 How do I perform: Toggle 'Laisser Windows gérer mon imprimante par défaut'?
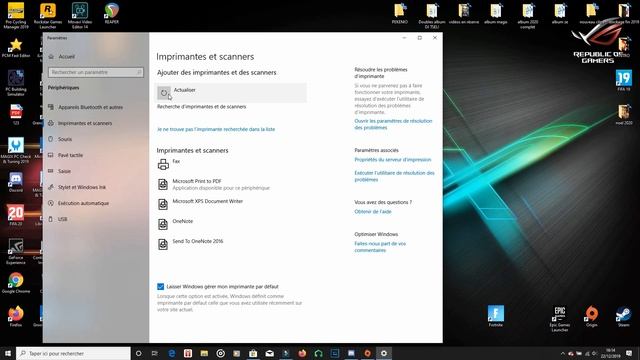coord(160,287)
